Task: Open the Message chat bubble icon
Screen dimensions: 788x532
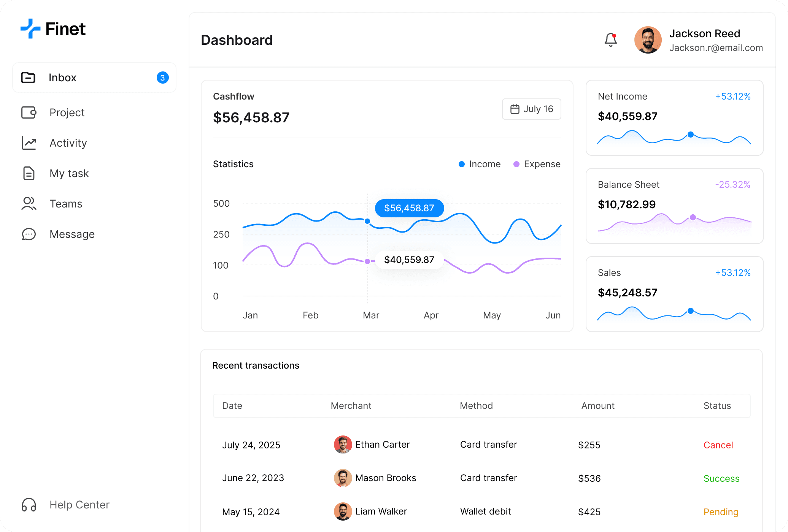Action: point(29,234)
